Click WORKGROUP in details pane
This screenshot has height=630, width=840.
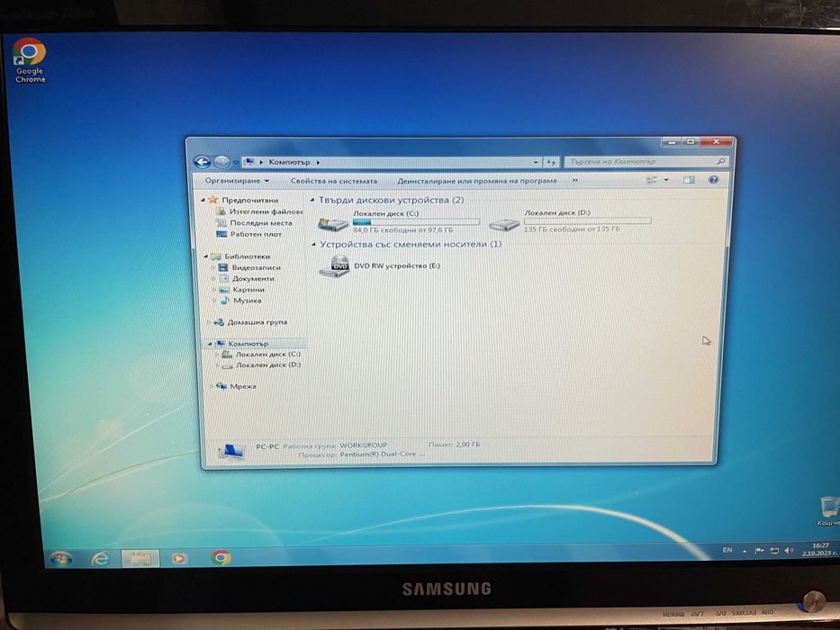363,445
